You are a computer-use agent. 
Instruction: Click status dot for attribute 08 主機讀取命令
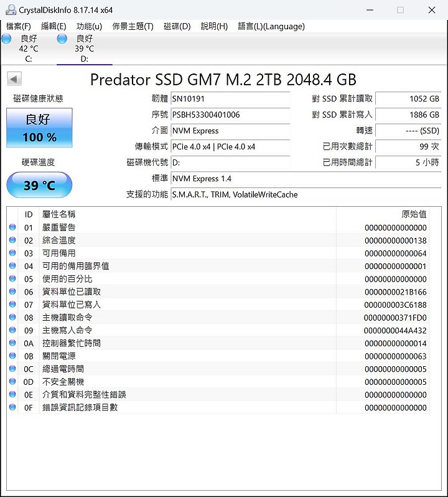[12, 317]
